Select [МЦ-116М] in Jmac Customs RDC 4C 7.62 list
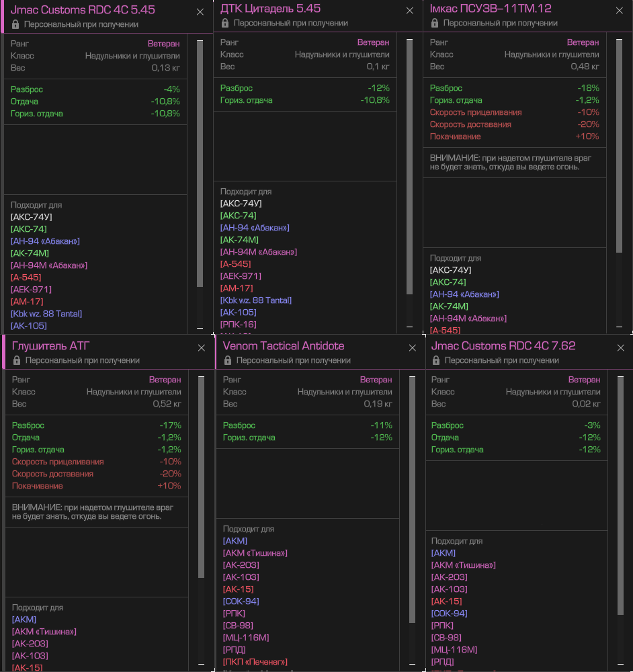The width and height of the screenshot is (633, 672). click(454, 650)
